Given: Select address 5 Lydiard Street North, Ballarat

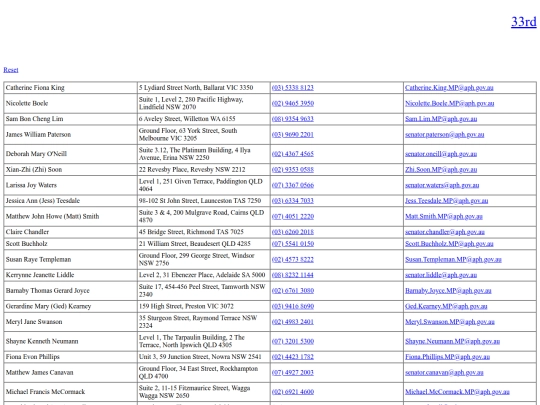Looking at the screenshot, I should click(x=196, y=88).
